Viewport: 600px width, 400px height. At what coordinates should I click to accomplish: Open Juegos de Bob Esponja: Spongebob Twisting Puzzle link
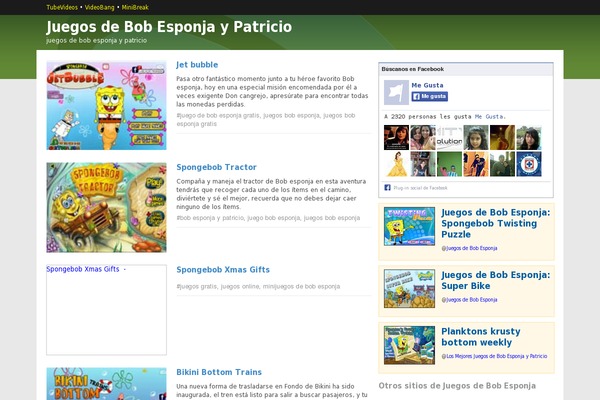pyautogui.click(x=496, y=223)
